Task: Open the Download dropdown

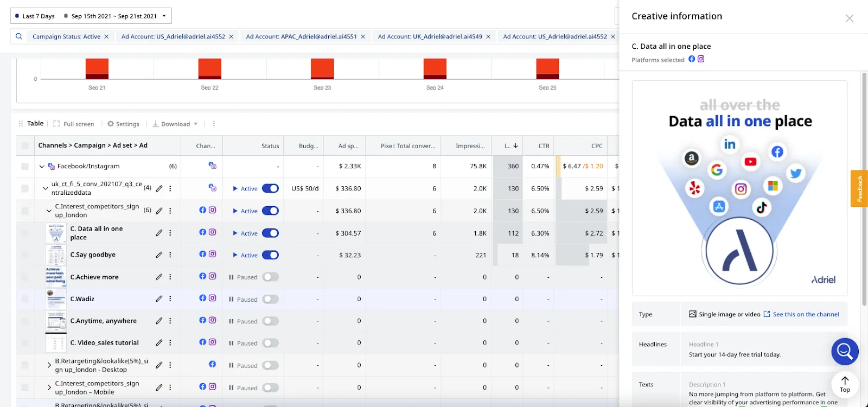Action: click(175, 124)
